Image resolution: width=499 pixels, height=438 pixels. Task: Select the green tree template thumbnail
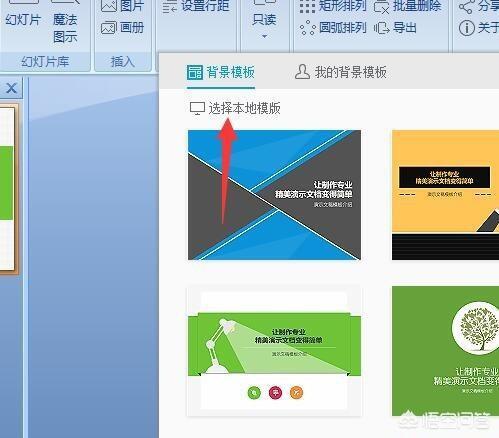coord(445,351)
